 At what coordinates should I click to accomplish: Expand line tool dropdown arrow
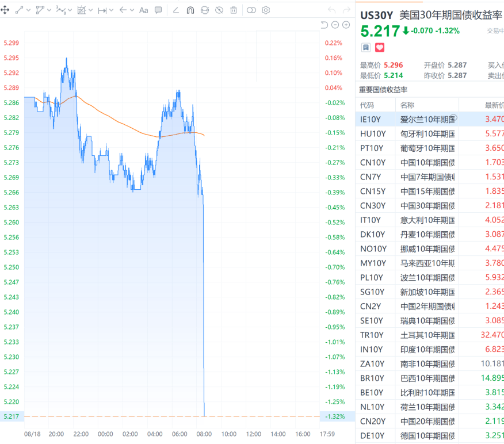tap(29, 10)
